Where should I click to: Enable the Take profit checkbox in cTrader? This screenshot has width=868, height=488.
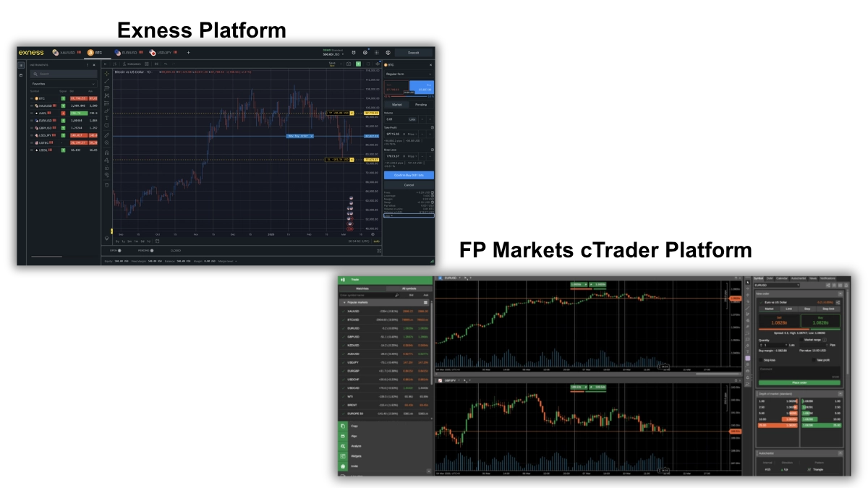point(814,360)
